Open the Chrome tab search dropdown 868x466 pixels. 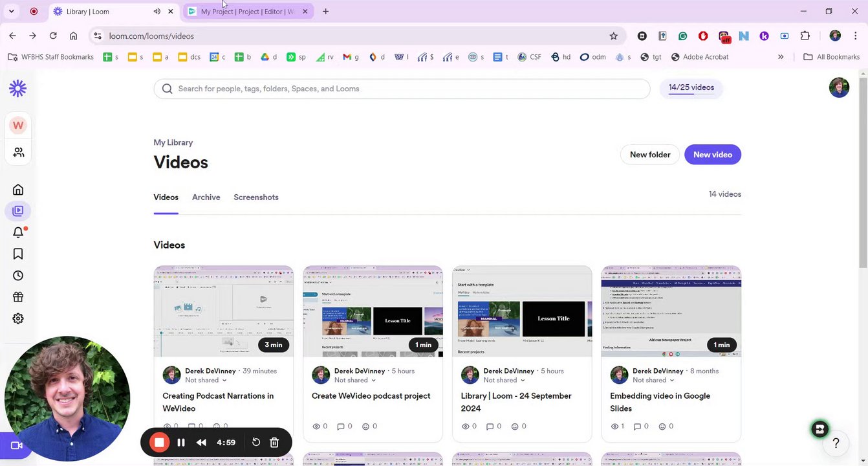(x=11, y=12)
